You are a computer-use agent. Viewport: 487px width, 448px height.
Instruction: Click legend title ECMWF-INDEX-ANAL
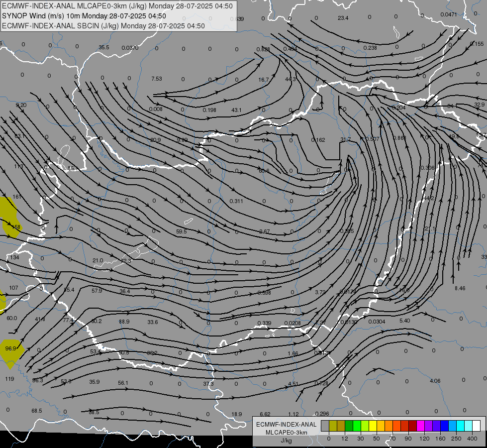[x=286, y=425]
